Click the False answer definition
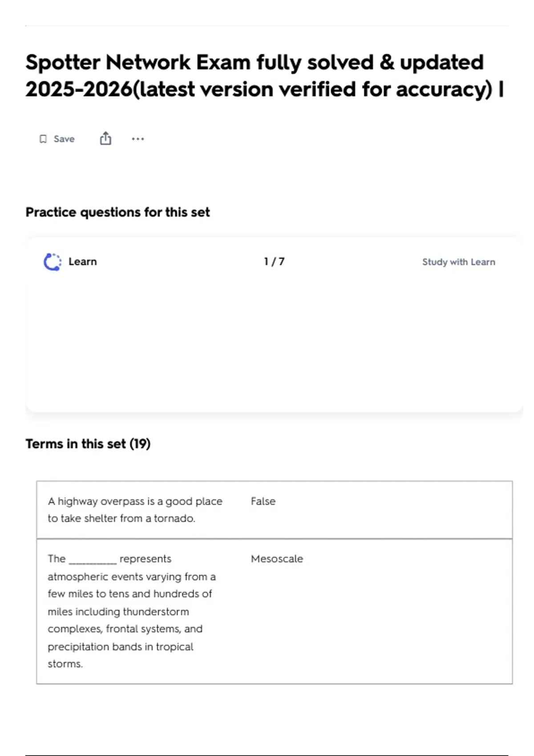534x756 pixels. click(263, 501)
